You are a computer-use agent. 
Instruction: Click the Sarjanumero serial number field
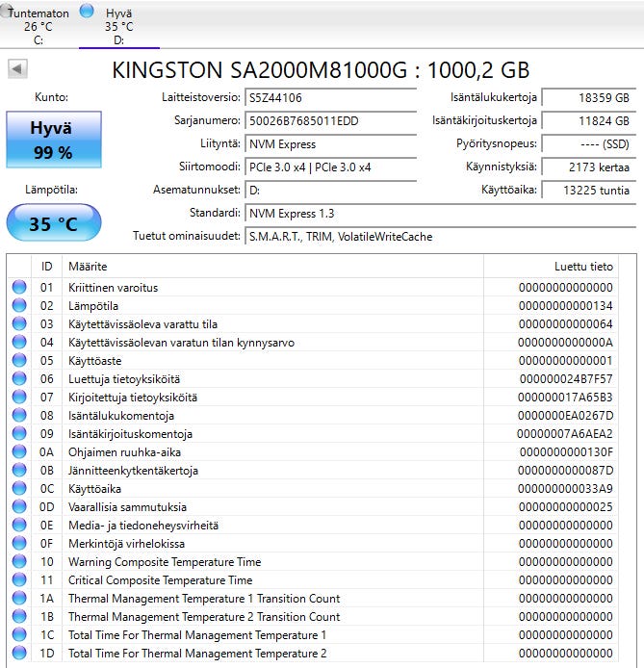point(331,121)
